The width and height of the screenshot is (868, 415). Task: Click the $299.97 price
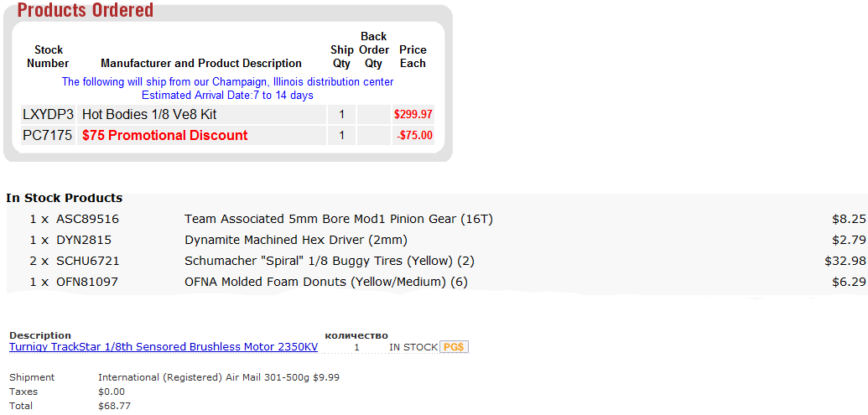pos(413,115)
